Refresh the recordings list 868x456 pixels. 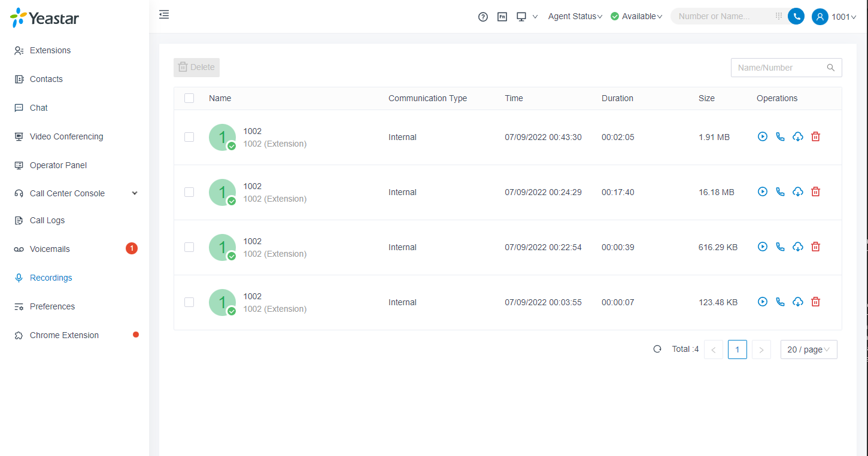[657, 349]
